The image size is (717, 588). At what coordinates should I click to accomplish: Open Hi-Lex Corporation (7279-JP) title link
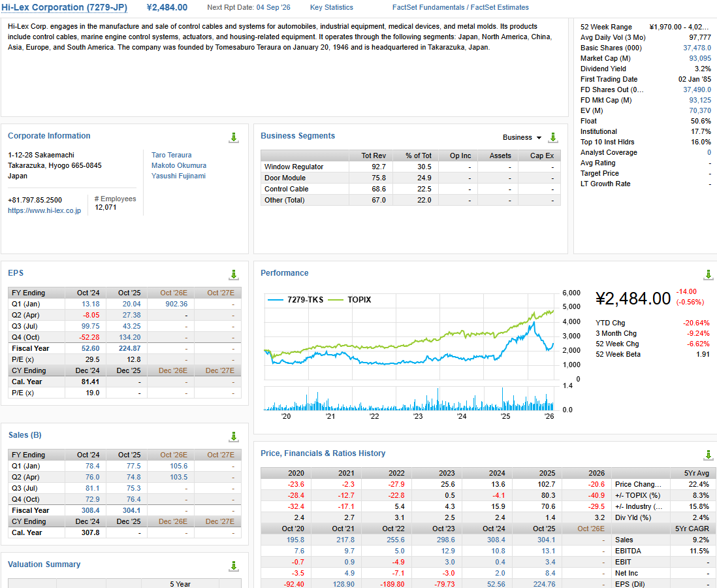(x=65, y=7)
